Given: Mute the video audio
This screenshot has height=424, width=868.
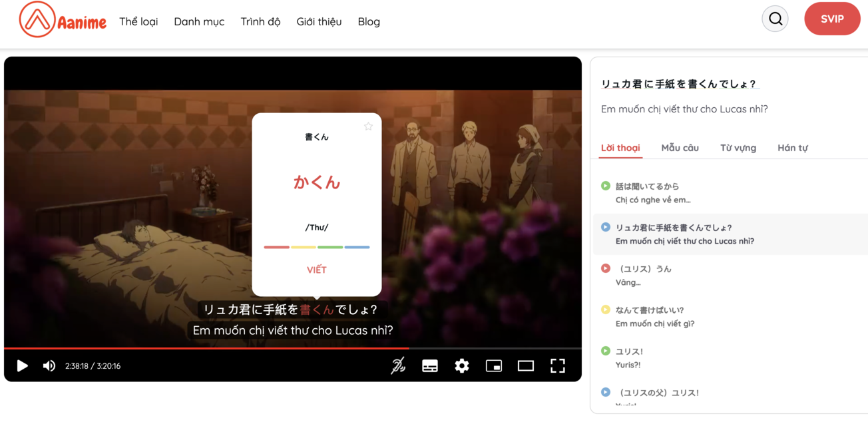Looking at the screenshot, I should (x=49, y=365).
